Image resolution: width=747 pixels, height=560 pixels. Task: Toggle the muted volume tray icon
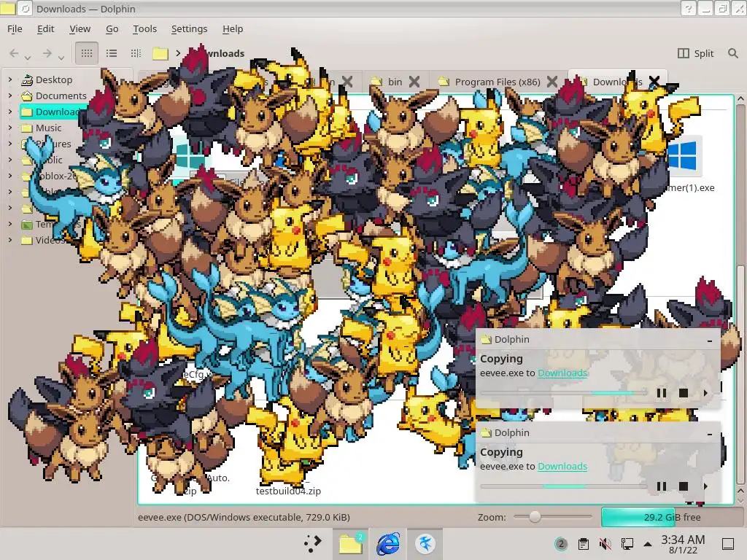605,544
